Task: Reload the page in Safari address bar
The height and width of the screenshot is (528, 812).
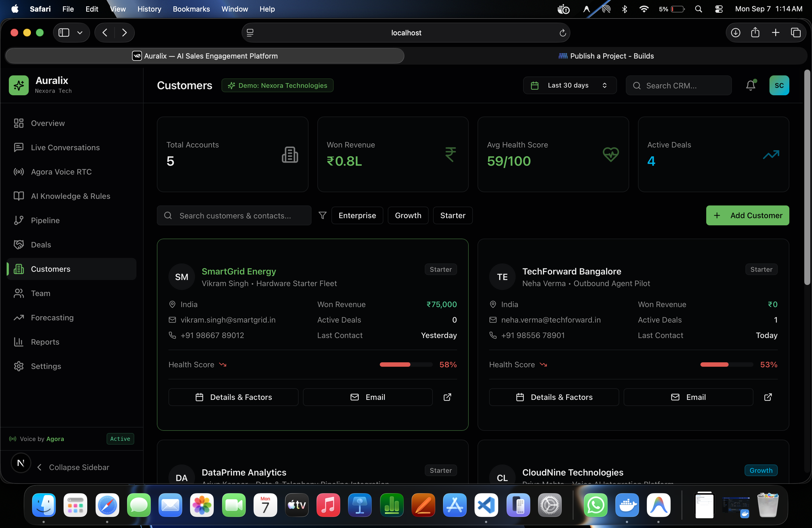Action: click(x=563, y=33)
